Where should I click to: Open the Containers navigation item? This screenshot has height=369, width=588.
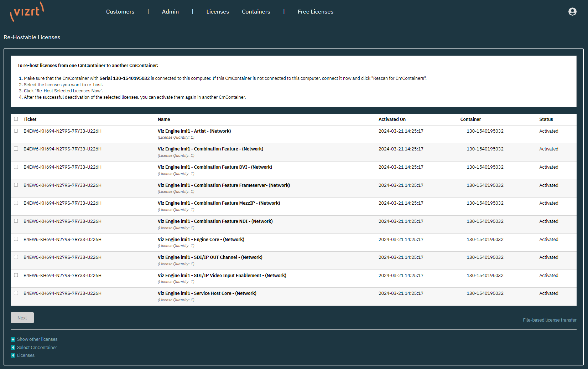click(x=256, y=12)
